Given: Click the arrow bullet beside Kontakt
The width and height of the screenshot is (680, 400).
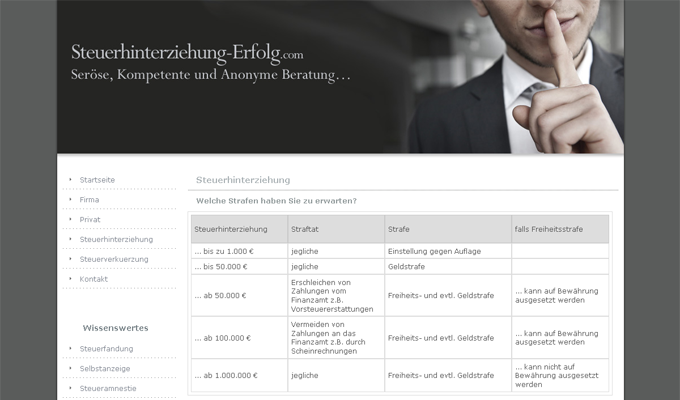Looking at the screenshot, I should point(70,279).
